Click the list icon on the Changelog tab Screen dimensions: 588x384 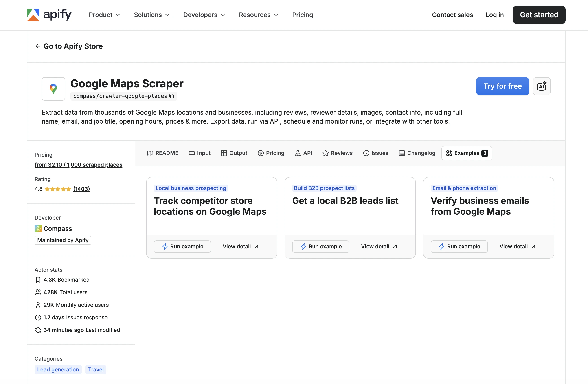pos(402,153)
